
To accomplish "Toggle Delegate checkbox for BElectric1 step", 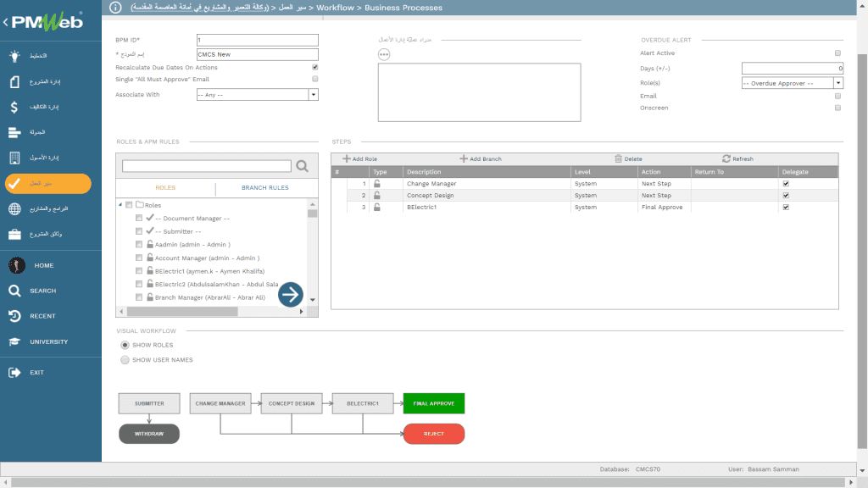I will click(786, 207).
